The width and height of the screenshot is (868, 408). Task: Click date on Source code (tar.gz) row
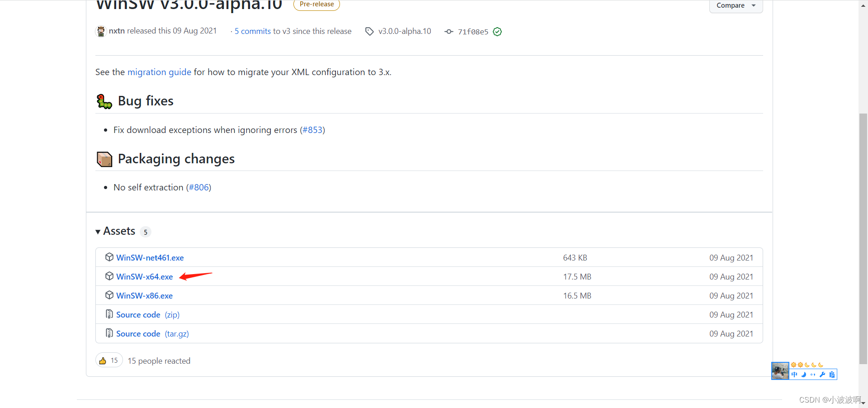click(x=731, y=333)
